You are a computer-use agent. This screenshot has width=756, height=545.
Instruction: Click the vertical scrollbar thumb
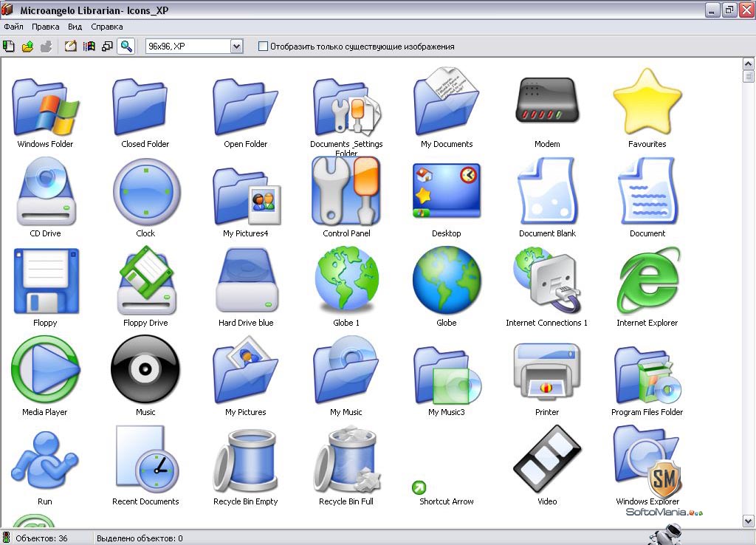749,76
